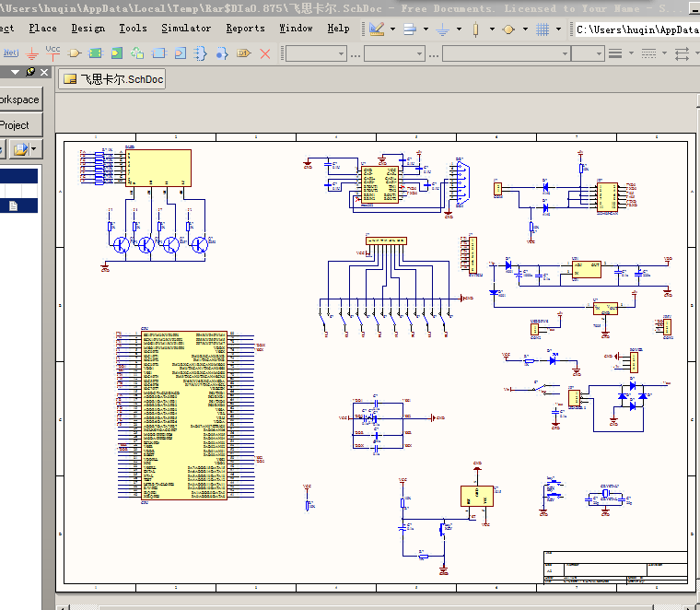Click the schematic title block
The image size is (700, 610).
tap(615, 567)
